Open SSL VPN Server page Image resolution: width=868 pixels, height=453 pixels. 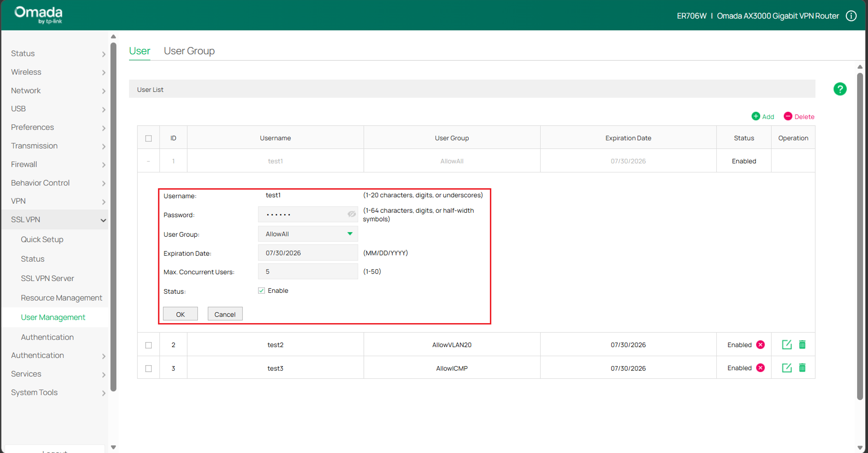pyautogui.click(x=47, y=278)
